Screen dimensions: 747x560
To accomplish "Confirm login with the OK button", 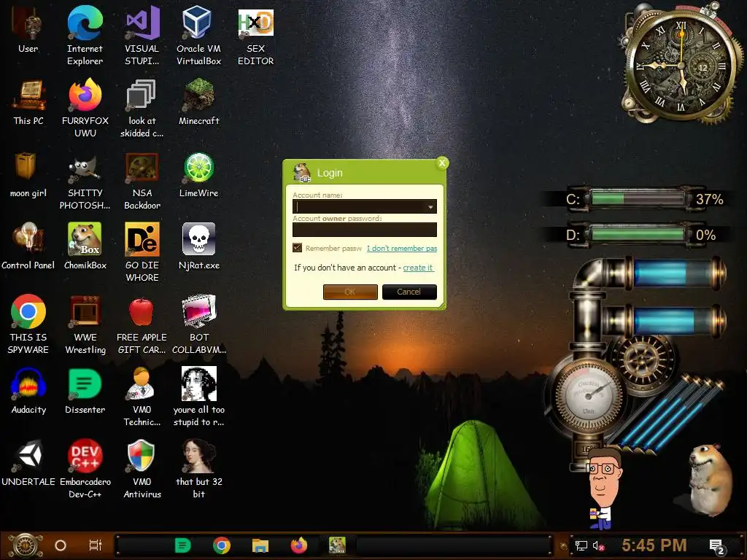I will (350, 292).
